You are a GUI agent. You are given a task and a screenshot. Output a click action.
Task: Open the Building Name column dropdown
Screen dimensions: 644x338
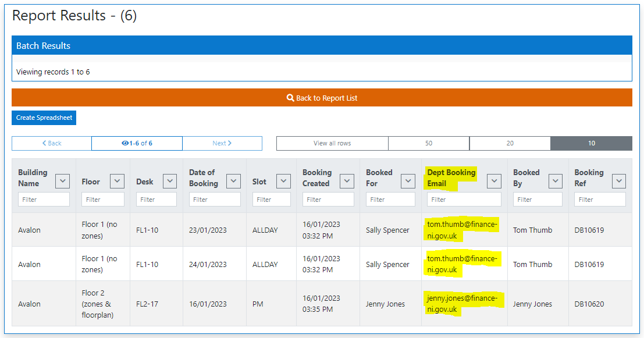[x=62, y=181]
